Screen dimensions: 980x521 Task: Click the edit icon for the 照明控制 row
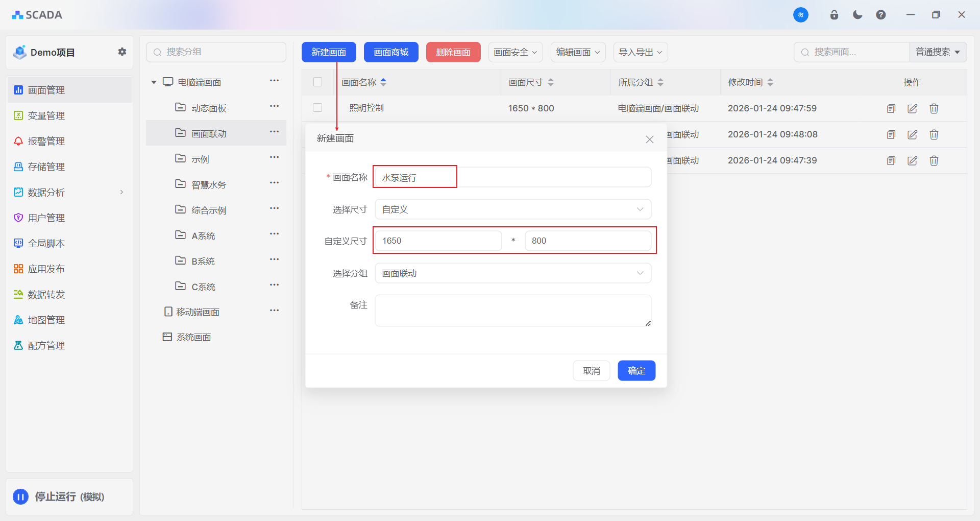coord(912,108)
